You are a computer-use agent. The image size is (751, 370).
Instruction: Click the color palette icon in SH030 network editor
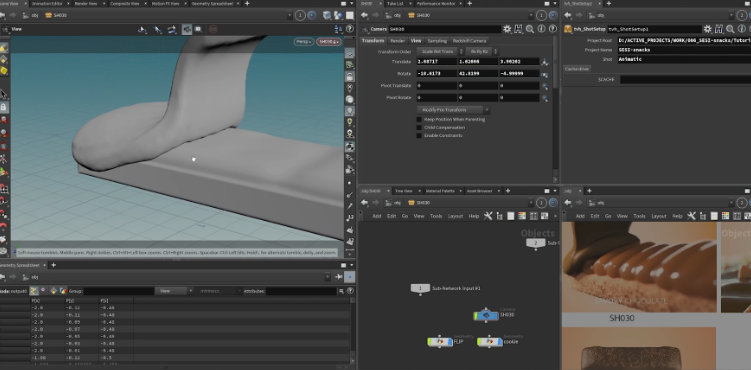click(522, 216)
